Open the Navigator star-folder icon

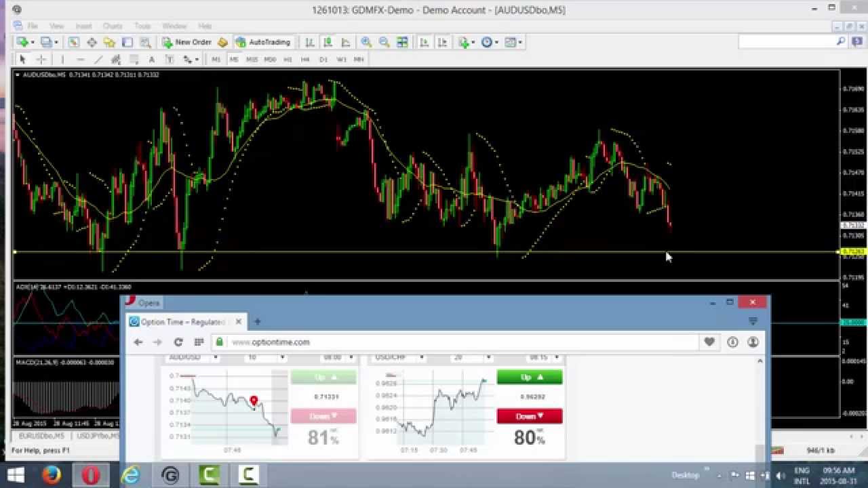point(109,42)
